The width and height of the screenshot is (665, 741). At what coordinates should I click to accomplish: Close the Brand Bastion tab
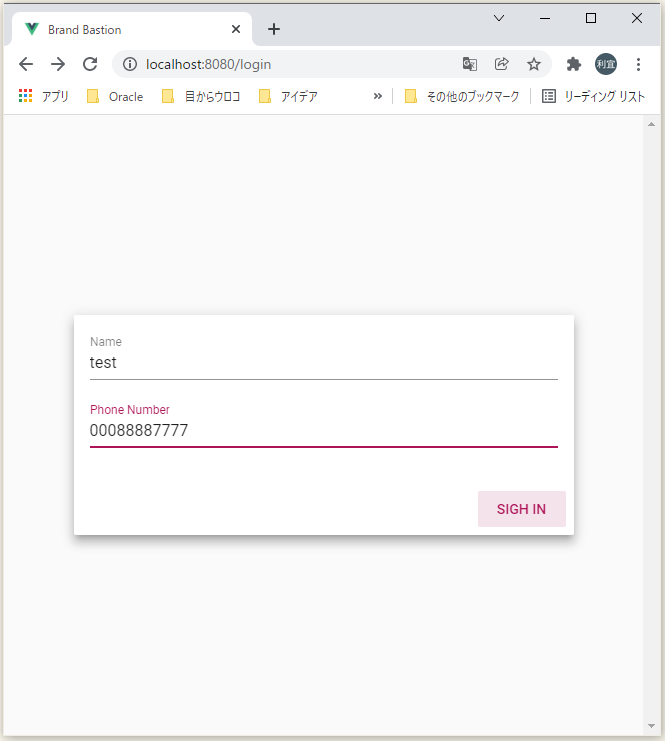pyautogui.click(x=236, y=29)
